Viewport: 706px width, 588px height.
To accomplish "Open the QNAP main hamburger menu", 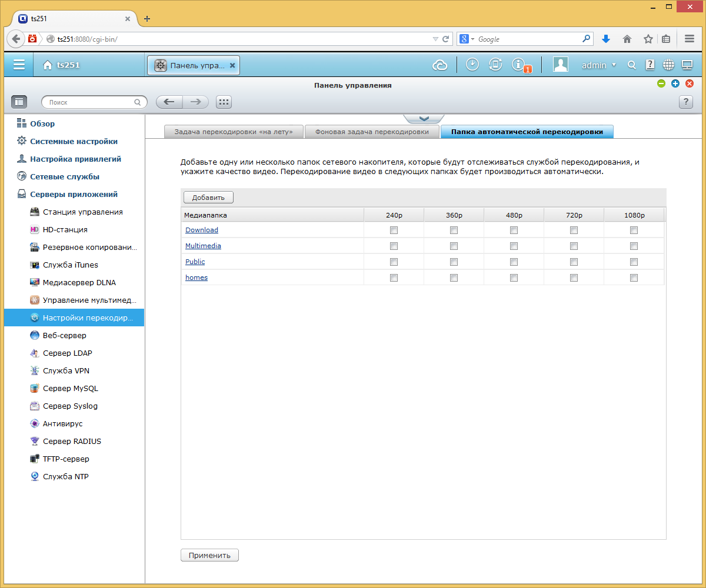I will tap(19, 65).
